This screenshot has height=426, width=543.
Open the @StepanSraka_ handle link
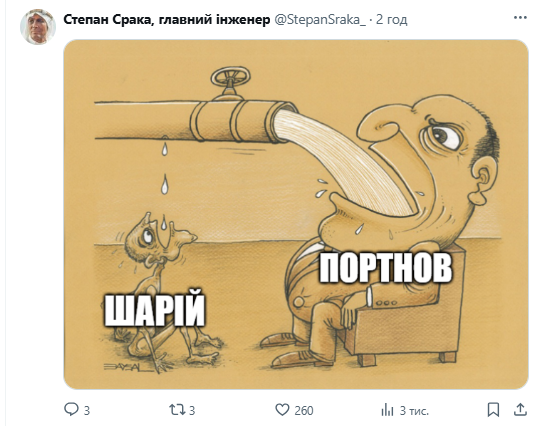[x=320, y=20]
